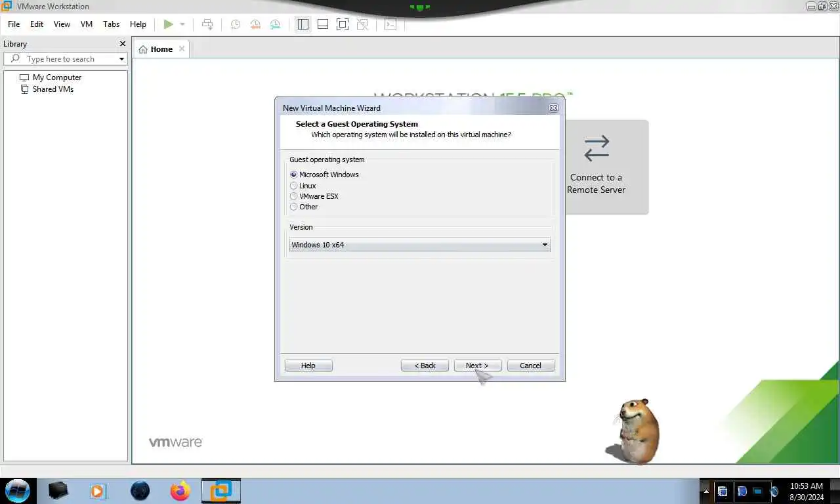
Task: Toggle the thumbnail bar icon
Action: [323, 24]
